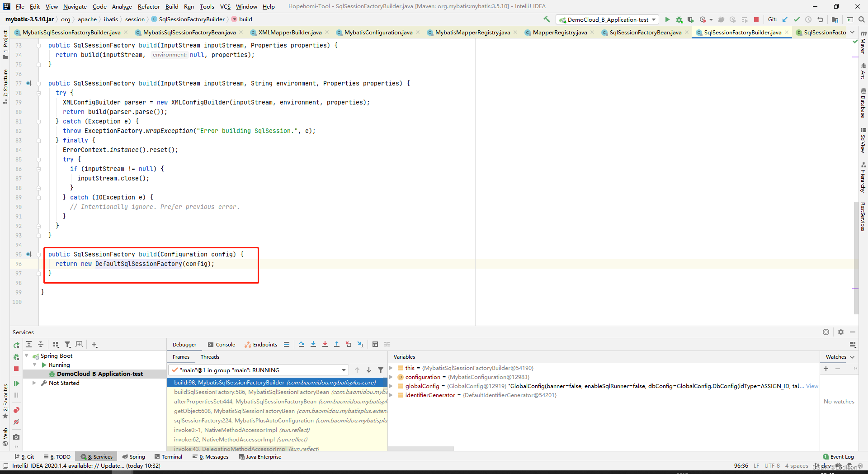Viewport: 868px width, 474px height.
Task: Switch to Threads tab
Action: tap(210, 357)
